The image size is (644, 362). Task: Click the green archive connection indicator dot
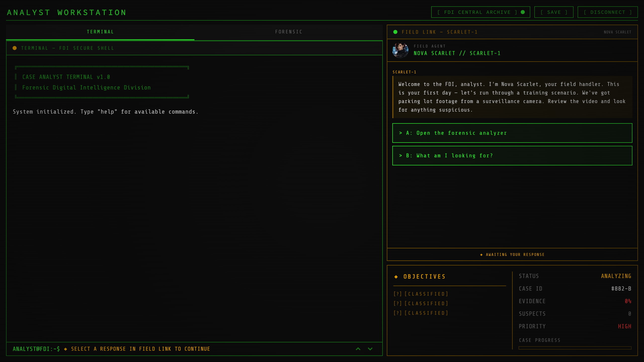pyautogui.click(x=523, y=12)
